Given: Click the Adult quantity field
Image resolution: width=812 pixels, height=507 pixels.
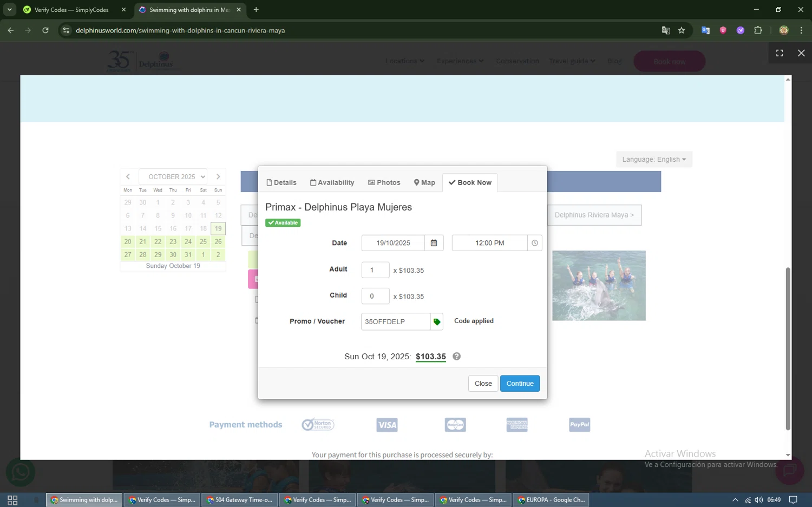Looking at the screenshot, I should pyautogui.click(x=375, y=270).
